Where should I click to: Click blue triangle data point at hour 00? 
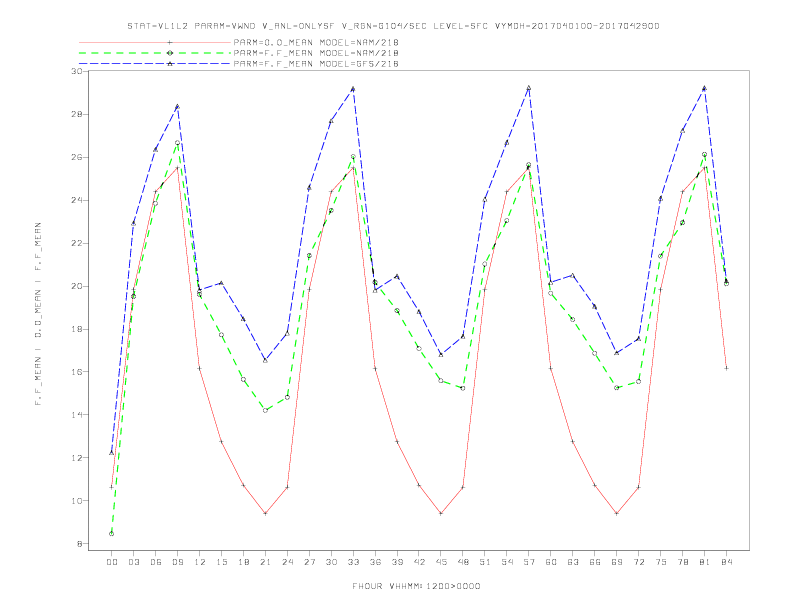(112, 452)
